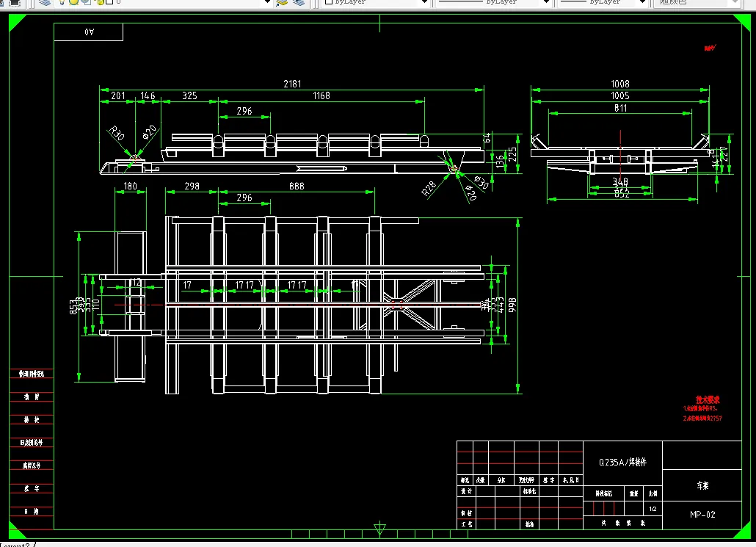The width and height of the screenshot is (756, 547).
Task: Select the 888 dimension text
Action: pyautogui.click(x=297, y=186)
